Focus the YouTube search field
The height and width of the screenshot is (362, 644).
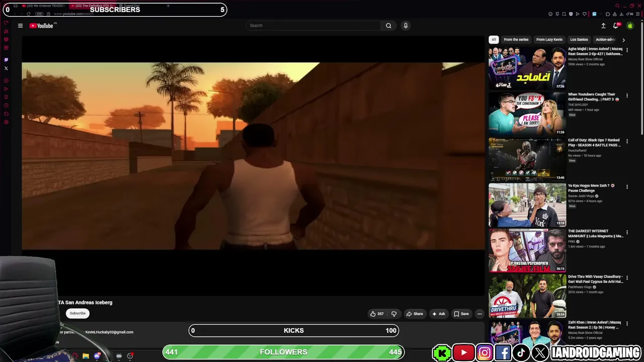point(313,26)
